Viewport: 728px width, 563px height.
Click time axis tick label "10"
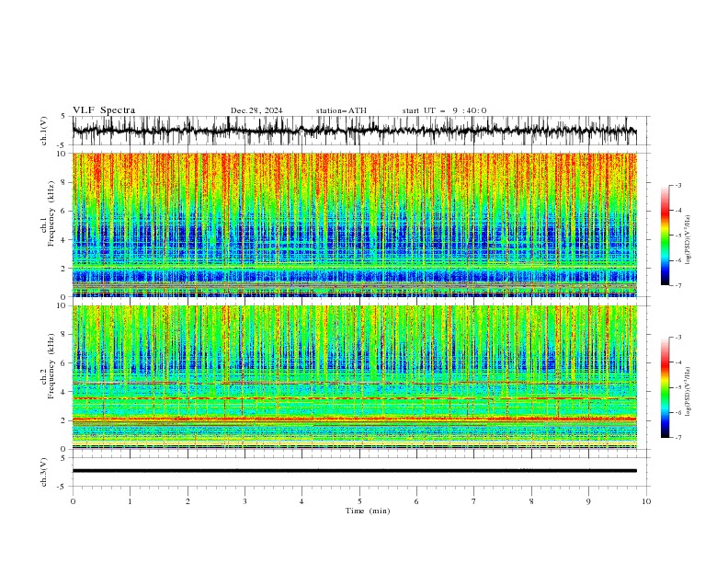[646, 501]
